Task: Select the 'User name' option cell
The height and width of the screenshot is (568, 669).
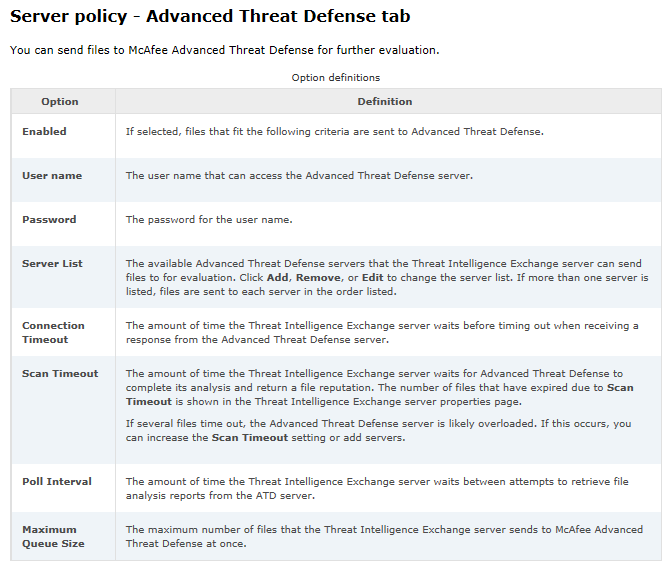Action: point(63,180)
